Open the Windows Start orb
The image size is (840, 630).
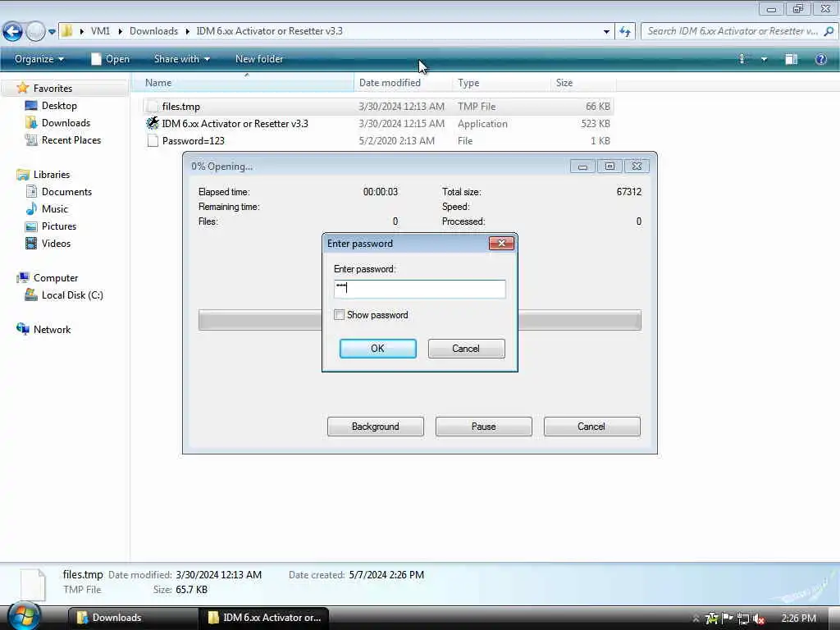(x=24, y=616)
